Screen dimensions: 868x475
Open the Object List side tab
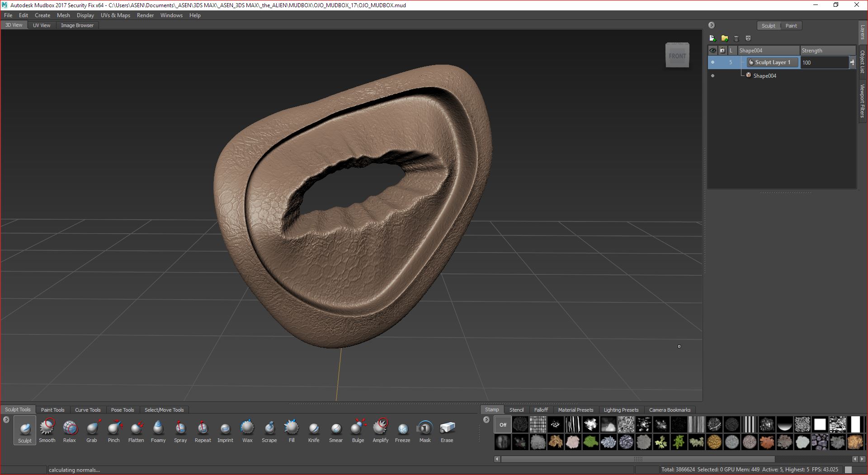tap(863, 61)
